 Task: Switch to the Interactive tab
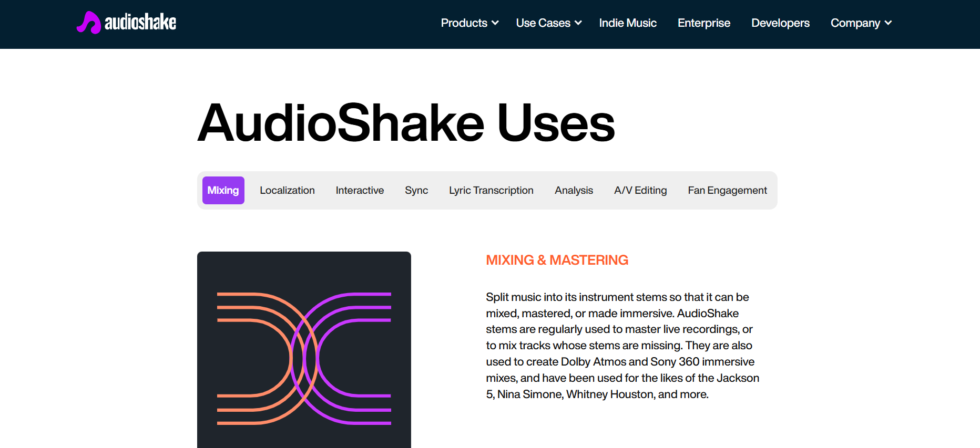coord(360,190)
